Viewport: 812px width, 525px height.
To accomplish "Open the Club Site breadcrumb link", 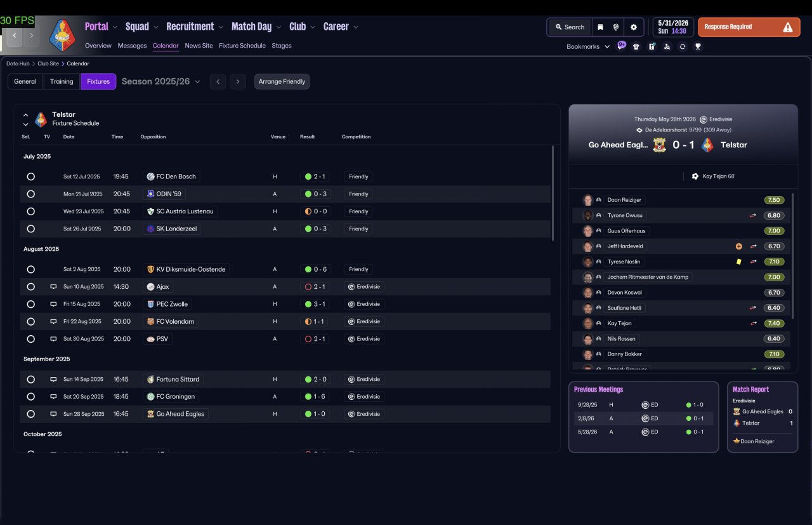I will tap(48, 63).
